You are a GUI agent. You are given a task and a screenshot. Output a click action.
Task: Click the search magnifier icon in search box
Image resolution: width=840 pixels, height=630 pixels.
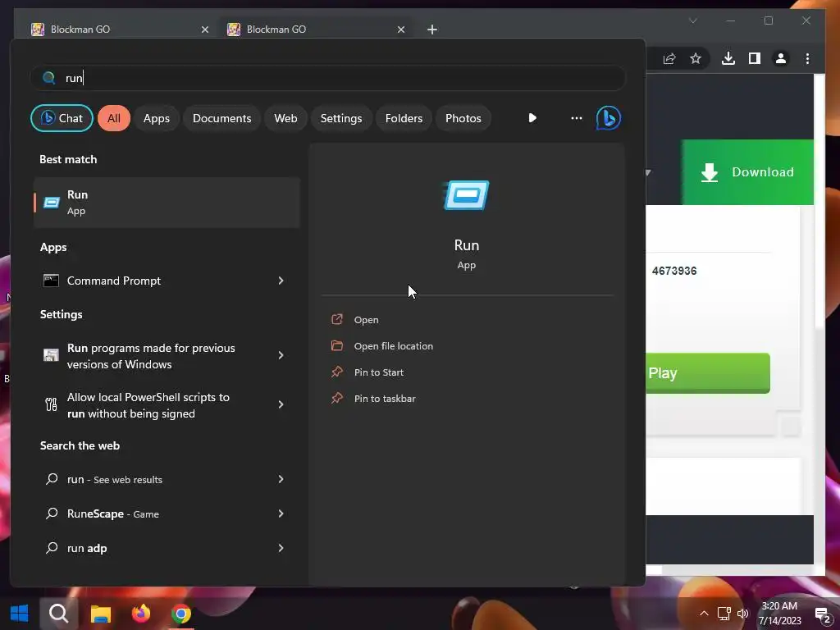click(x=48, y=78)
